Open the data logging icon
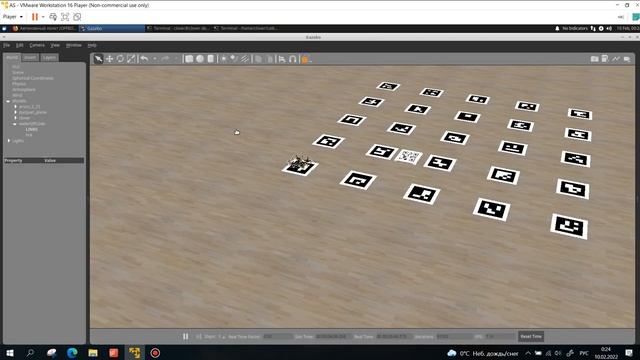Image resolution: width=640 pixels, height=360 pixels. click(605, 59)
